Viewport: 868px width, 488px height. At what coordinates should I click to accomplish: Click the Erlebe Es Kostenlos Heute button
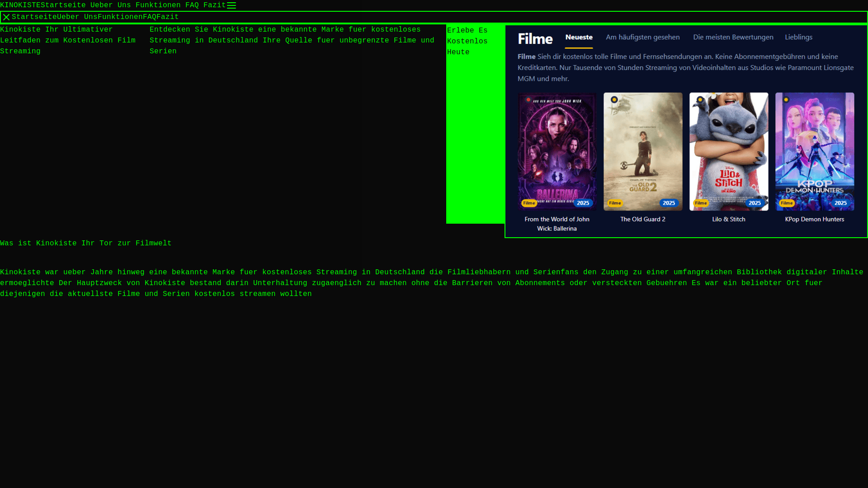coord(475,124)
